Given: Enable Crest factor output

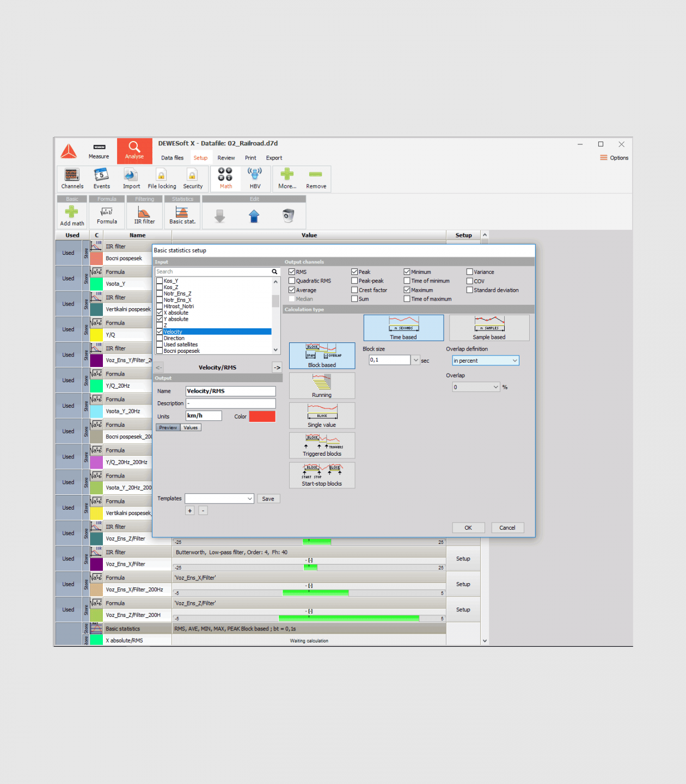Looking at the screenshot, I should tap(354, 290).
